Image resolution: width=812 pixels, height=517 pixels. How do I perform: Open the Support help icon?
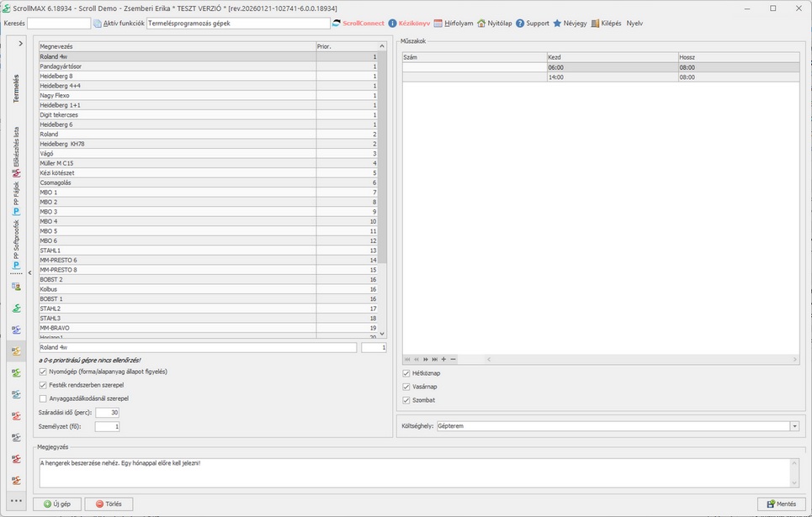pyautogui.click(x=520, y=24)
